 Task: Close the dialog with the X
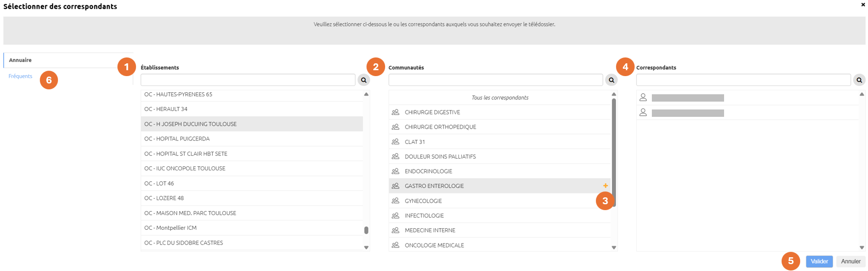coord(863,4)
